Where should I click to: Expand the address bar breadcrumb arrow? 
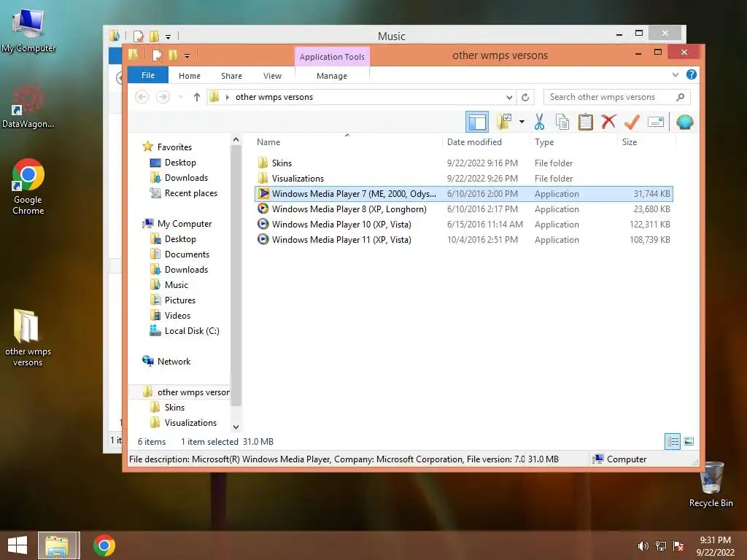[228, 97]
